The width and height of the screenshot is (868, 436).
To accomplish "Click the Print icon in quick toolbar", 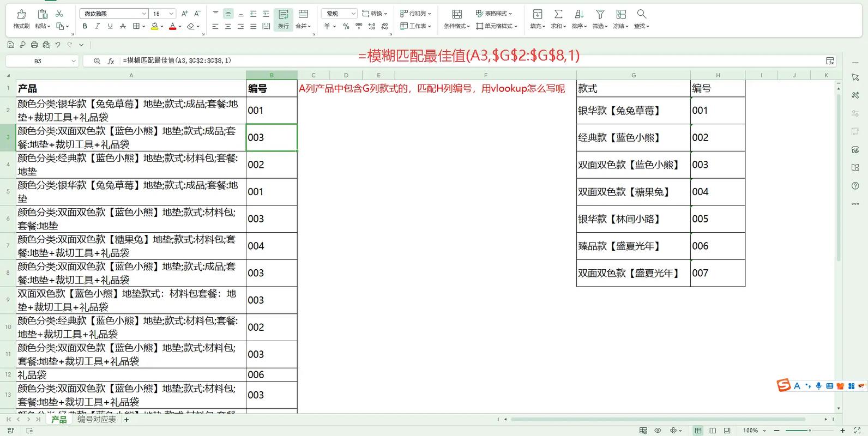I will tap(34, 45).
